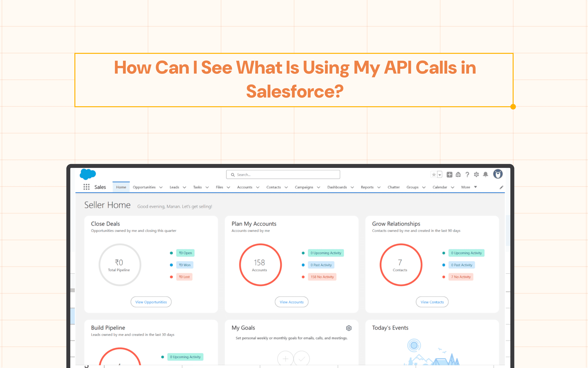
Task: Expand the Tasks tab chevron
Action: pyautogui.click(x=207, y=187)
